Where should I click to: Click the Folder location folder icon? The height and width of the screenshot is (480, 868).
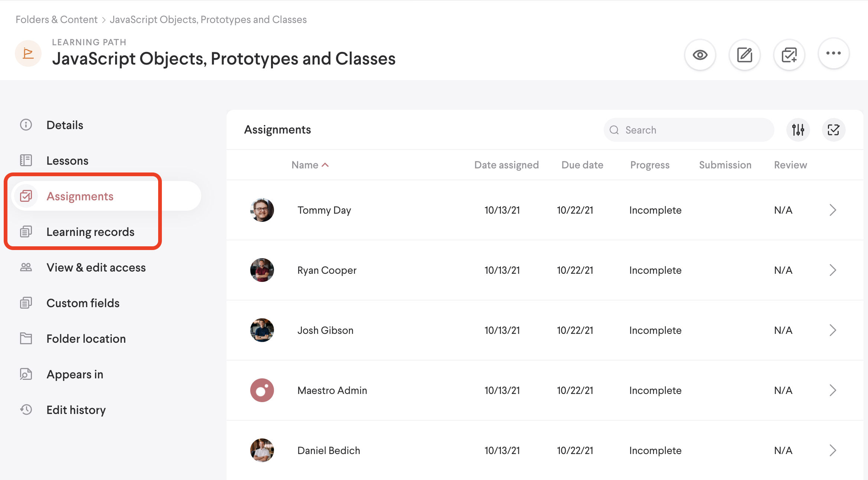point(26,339)
